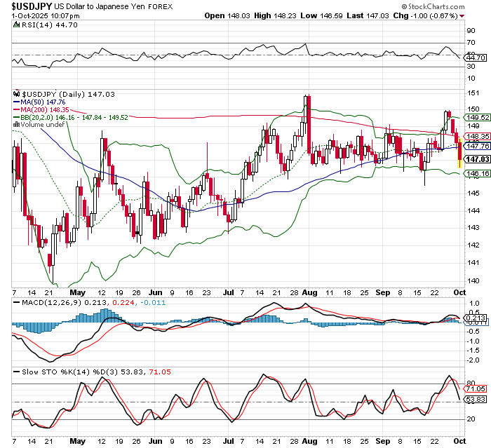Select the 147.03 last price tag
This screenshot has height=448, width=491.
pyautogui.click(x=476, y=160)
